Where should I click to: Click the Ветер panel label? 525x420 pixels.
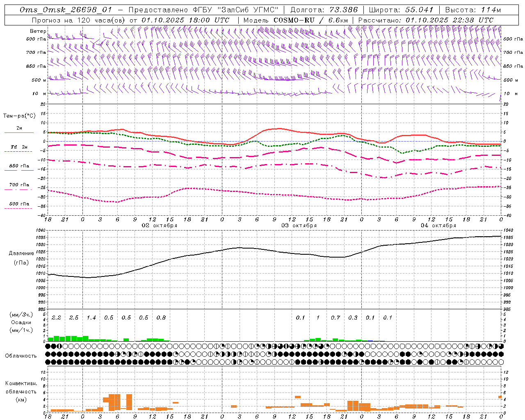[38, 31]
